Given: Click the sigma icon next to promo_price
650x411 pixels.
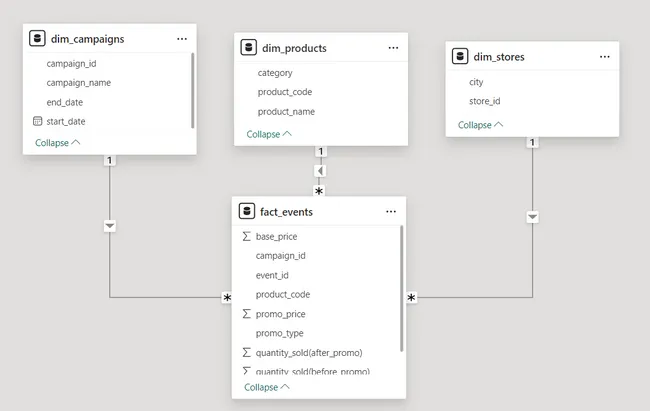Looking at the screenshot, I should [x=246, y=314].
